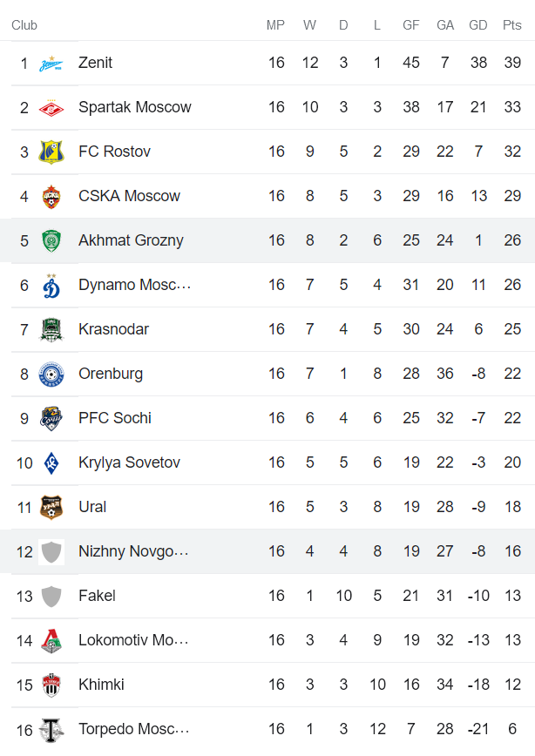
Task: Sort by the Pts column header
Action: tap(511, 25)
